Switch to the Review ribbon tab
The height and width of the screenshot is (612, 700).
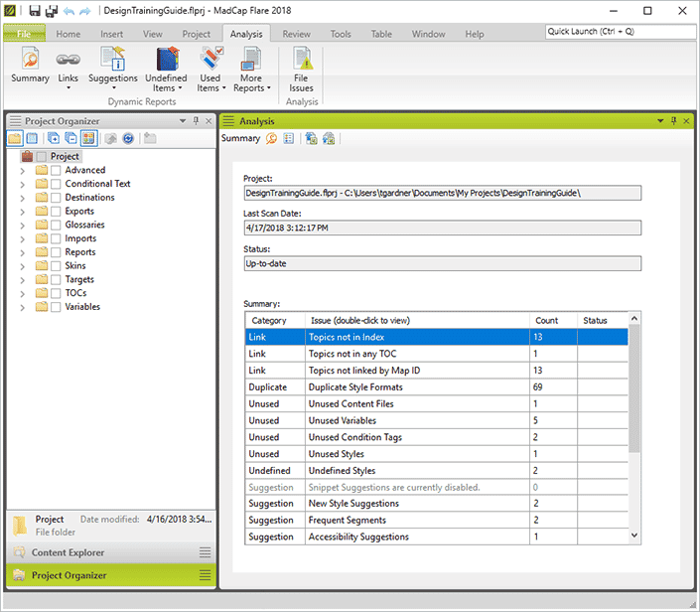pyautogui.click(x=296, y=34)
